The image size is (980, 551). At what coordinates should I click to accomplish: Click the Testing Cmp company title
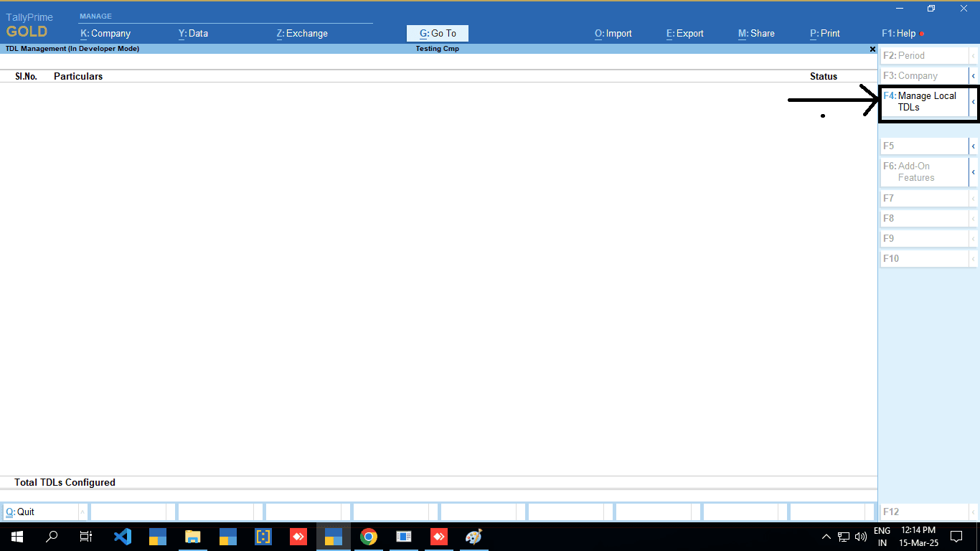(x=438, y=49)
